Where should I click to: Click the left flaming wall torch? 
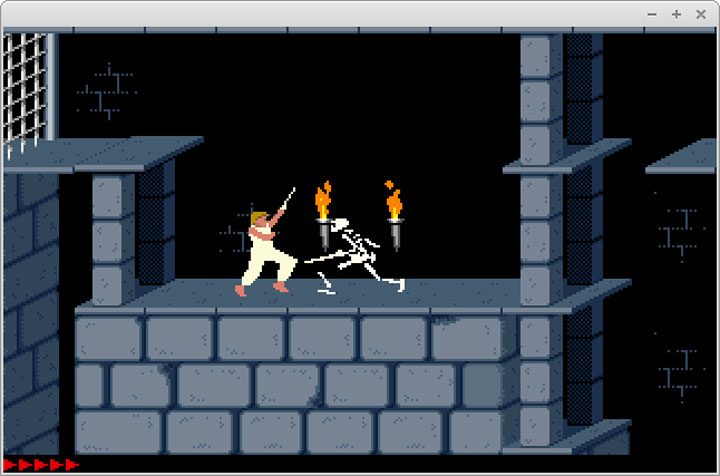[323, 214]
